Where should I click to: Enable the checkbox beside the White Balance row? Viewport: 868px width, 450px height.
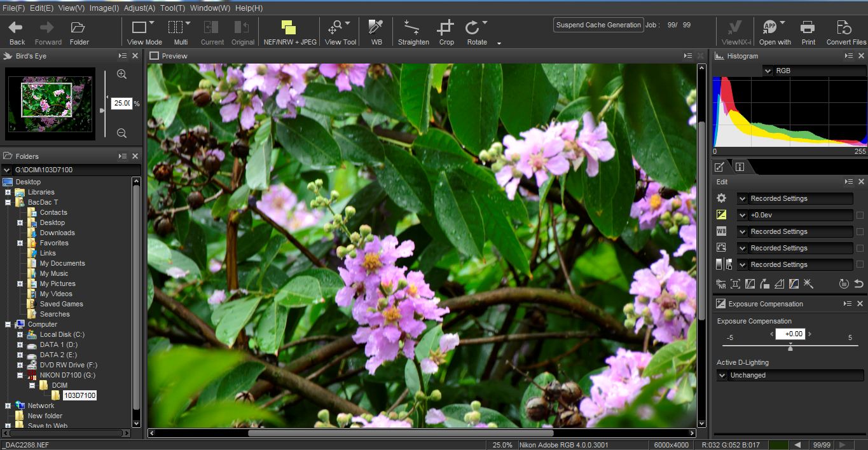(860, 231)
